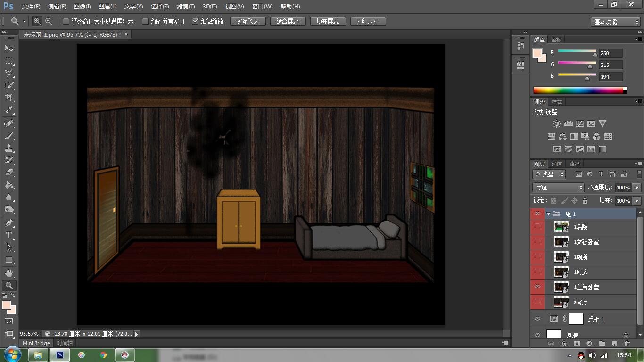This screenshot has width=644, height=362.
Task: Switch to the 色板 tab
Action: (x=556, y=40)
